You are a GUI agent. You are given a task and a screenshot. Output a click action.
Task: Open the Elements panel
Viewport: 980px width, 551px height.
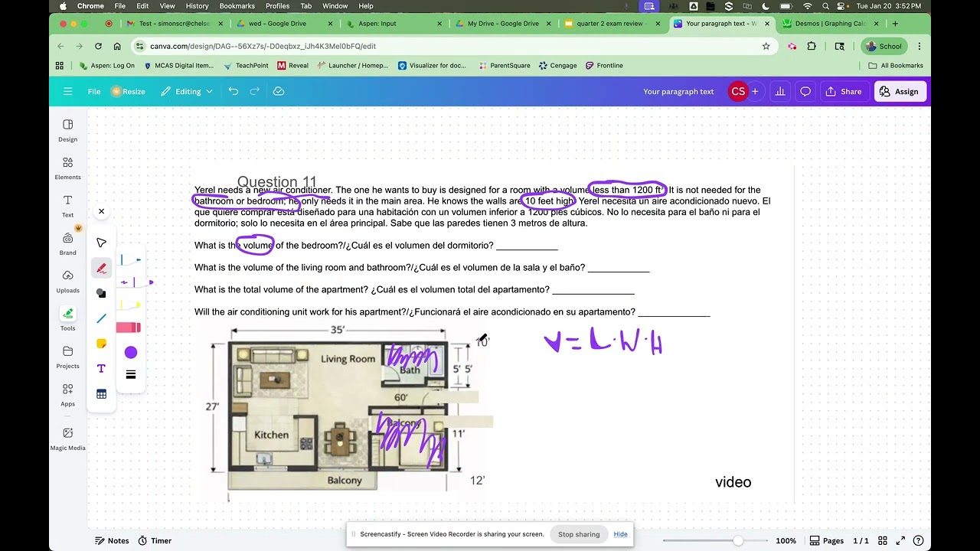click(x=68, y=168)
